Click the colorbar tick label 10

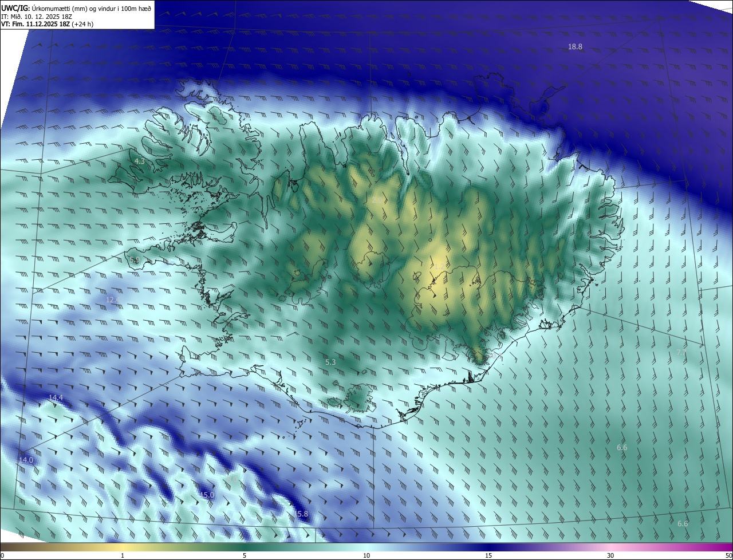point(366,555)
